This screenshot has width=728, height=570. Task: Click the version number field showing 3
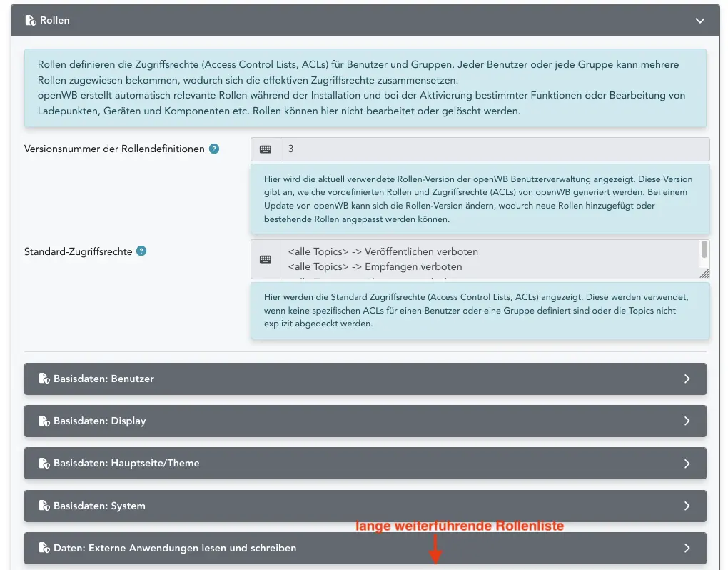click(x=494, y=149)
